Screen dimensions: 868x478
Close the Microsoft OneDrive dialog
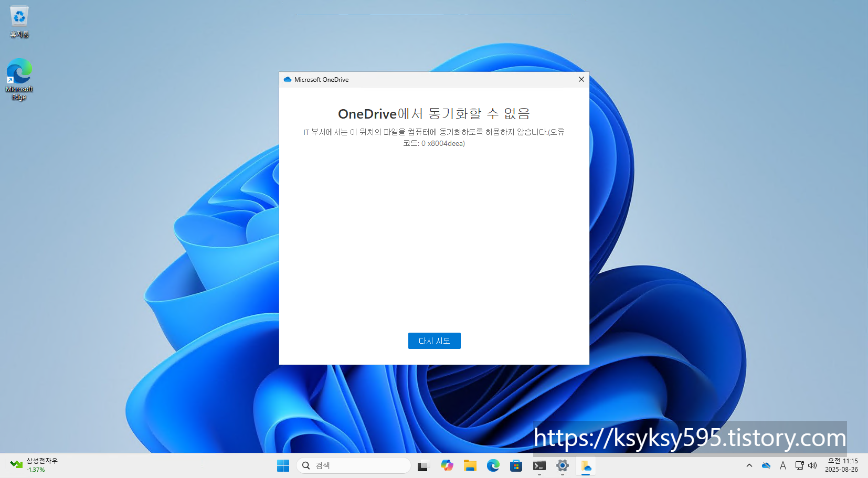tap(581, 79)
